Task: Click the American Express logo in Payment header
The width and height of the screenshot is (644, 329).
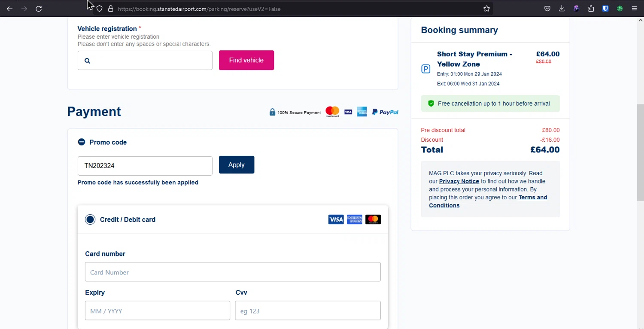Action: point(362,112)
